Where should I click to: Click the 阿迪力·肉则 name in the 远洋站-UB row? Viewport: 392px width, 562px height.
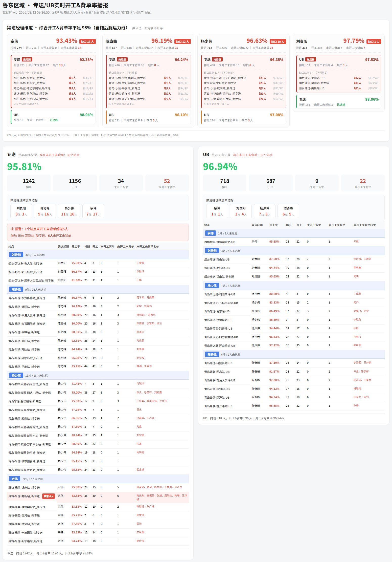tap(361, 397)
